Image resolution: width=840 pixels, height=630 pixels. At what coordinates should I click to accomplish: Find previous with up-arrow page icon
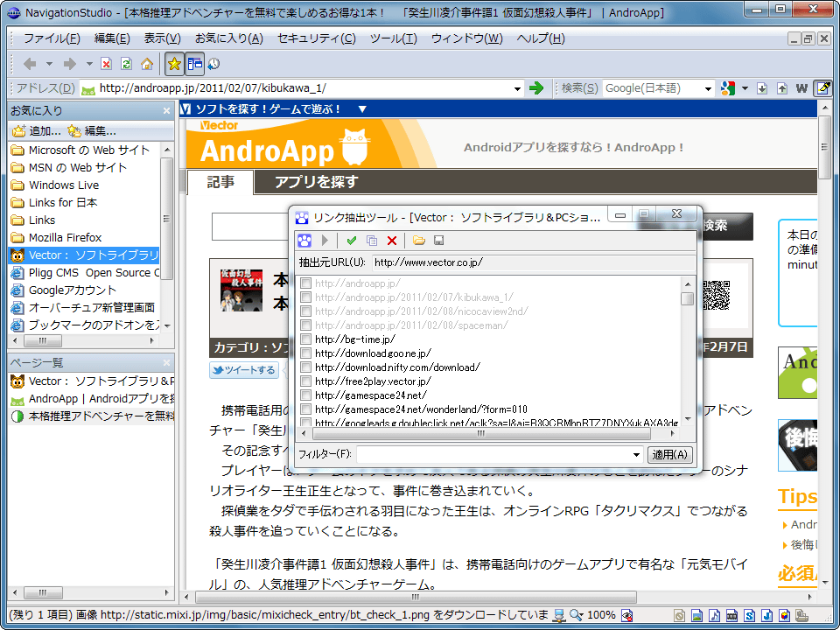point(782,87)
